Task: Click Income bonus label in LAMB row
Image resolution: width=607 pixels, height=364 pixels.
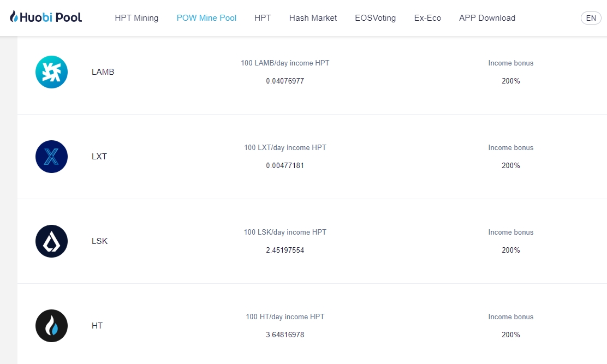Action: click(x=510, y=63)
